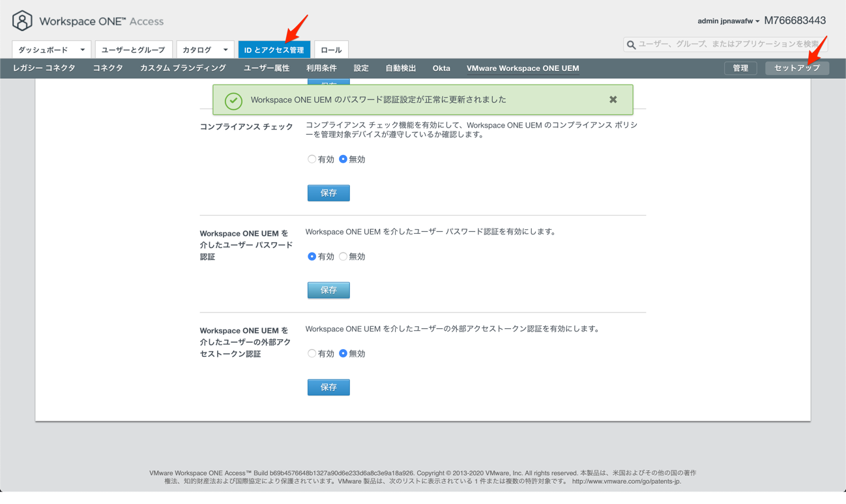846x504 pixels.
Task: Select 無効 for 外部アクセストークン認証
Action: pyautogui.click(x=343, y=354)
